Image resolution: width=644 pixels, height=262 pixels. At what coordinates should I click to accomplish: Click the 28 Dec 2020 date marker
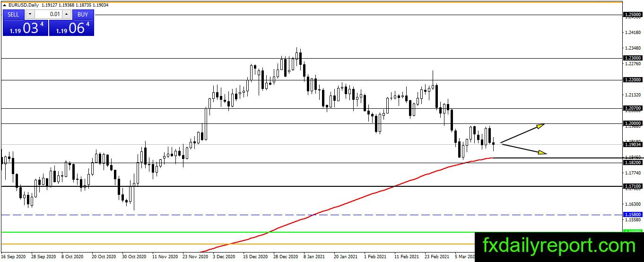(x=286, y=256)
